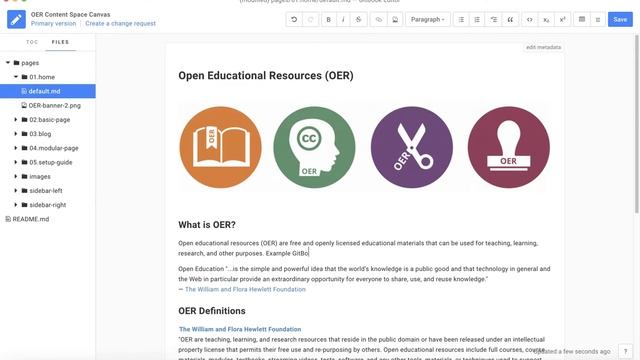The width and height of the screenshot is (640, 360).
Task: Place cursor in the Example GitBo paragraph
Action: tap(358, 248)
